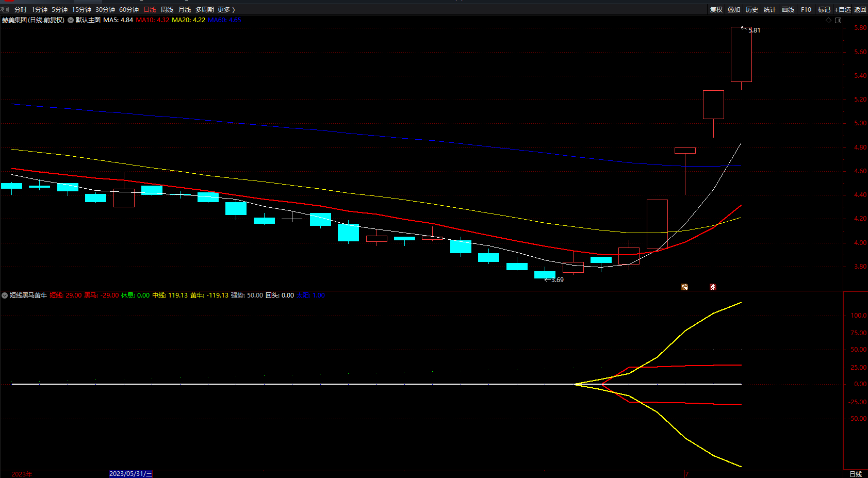Image resolution: width=868 pixels, height=478 pixels.
Task: Click the 叠加 overlay button
Action: [x=734, y=10]
